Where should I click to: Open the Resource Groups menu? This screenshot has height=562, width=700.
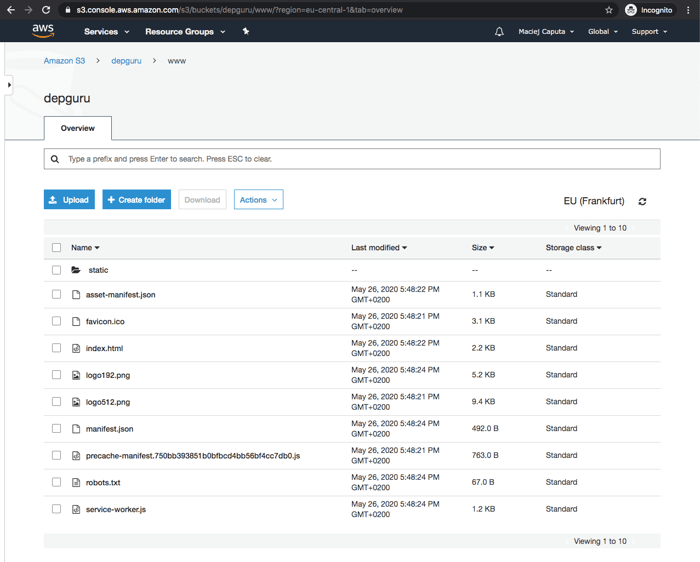pos(184,32)
